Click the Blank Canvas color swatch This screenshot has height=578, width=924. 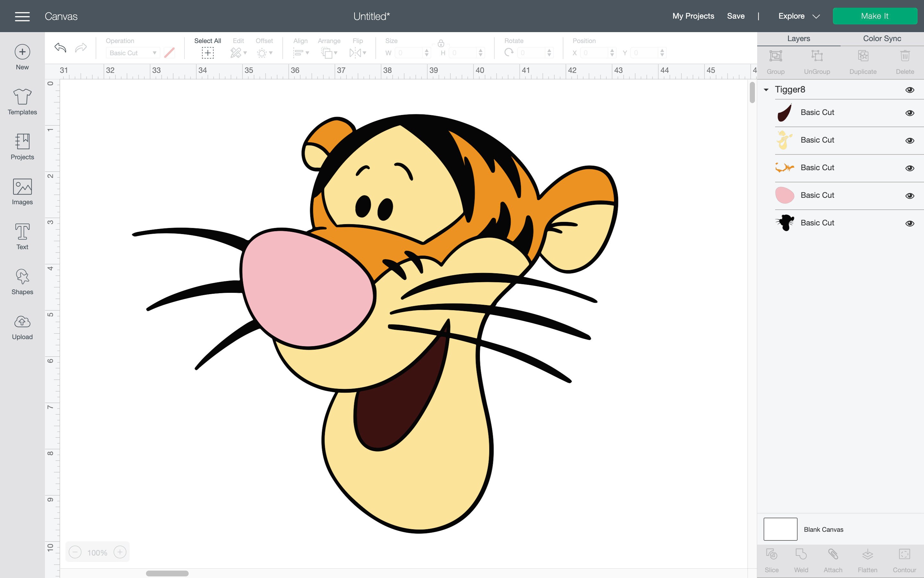click(780, 529)
